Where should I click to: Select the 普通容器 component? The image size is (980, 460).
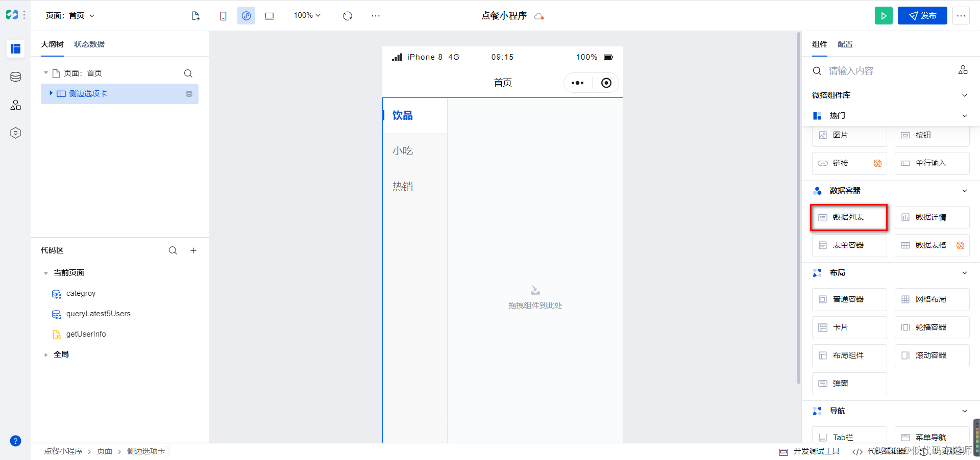[849, 299]
